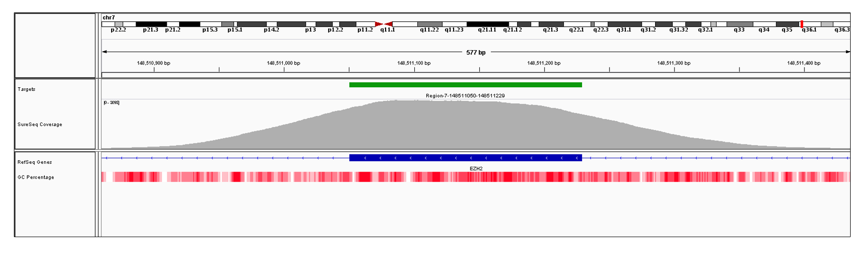Click ruler tick 148,511,100 bp

click(x=414, y=63)
